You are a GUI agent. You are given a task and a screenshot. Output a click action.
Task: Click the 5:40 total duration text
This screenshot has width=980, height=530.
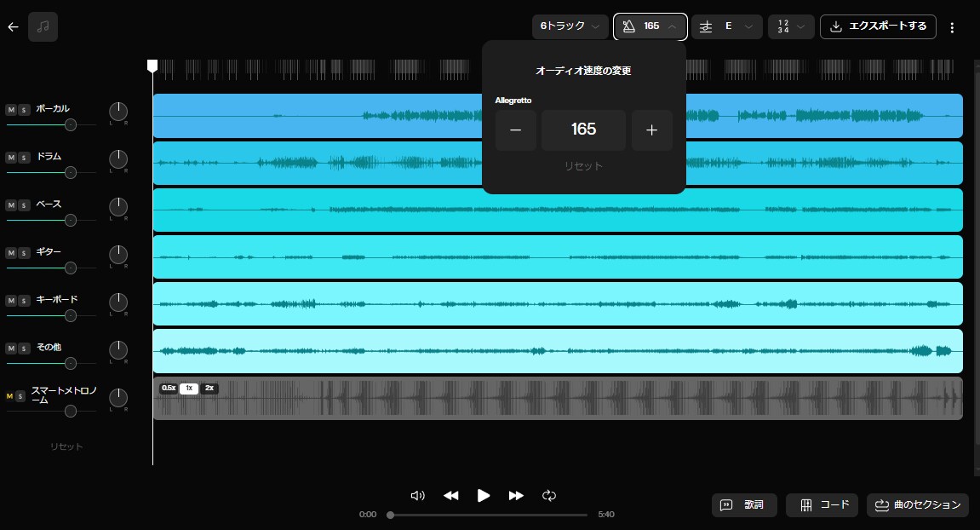[605, 515]
